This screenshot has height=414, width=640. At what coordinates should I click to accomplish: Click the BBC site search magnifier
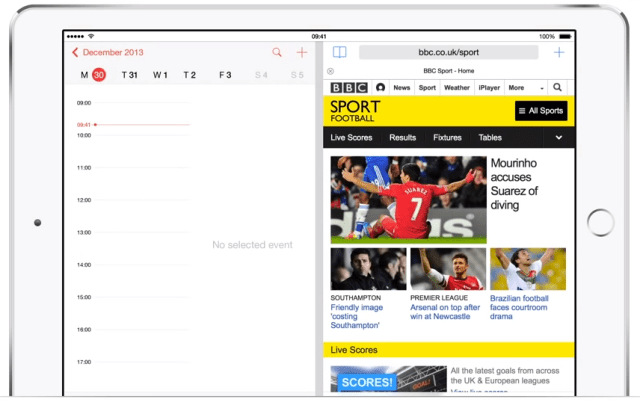pyautogui.click(x=557, y=87)
